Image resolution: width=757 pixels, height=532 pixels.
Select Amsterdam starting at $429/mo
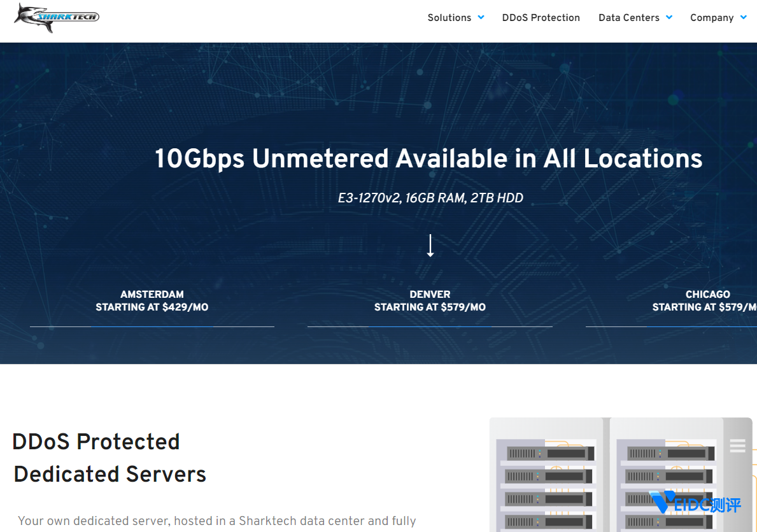coord(152,300)
